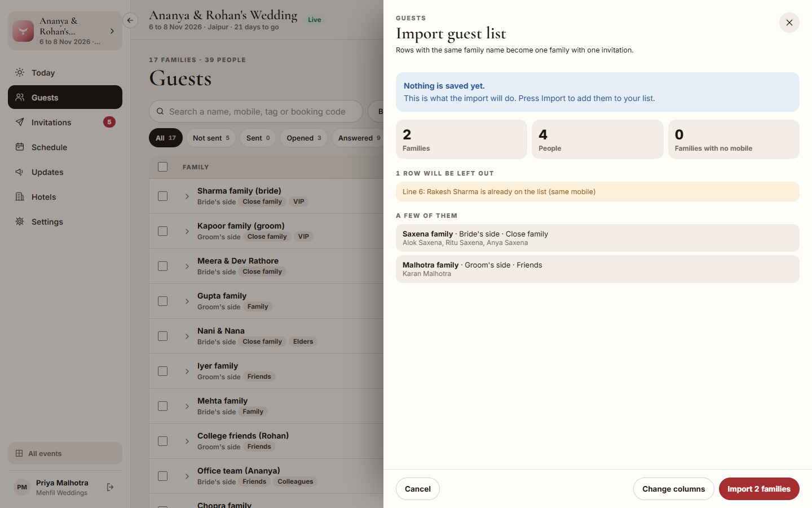Expand the Sharma family (bride) row
This screenshot has width=812, height=508.
pos(187,196)
